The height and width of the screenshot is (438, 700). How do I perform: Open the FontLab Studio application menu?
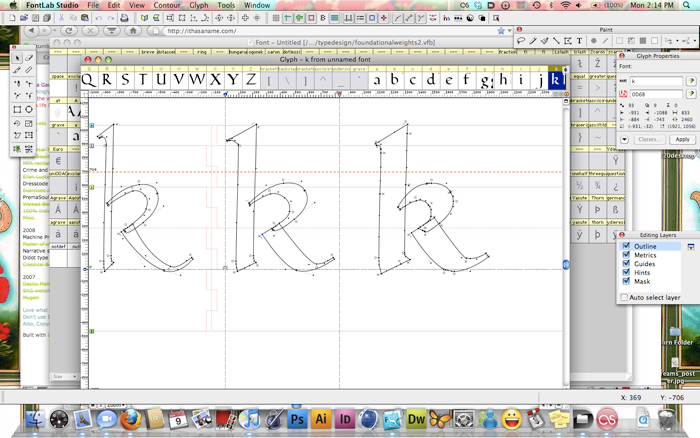(52, 5)
